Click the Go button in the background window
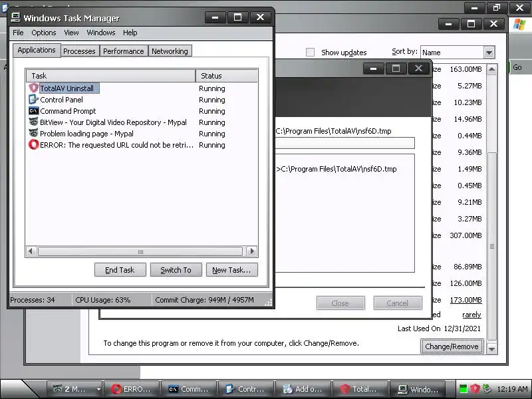The image size is (532, 399). [x=517, y=68]
